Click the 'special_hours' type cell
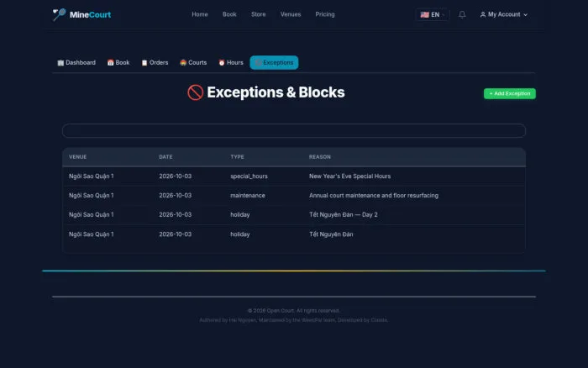588x368 pixels. point(249,176)
